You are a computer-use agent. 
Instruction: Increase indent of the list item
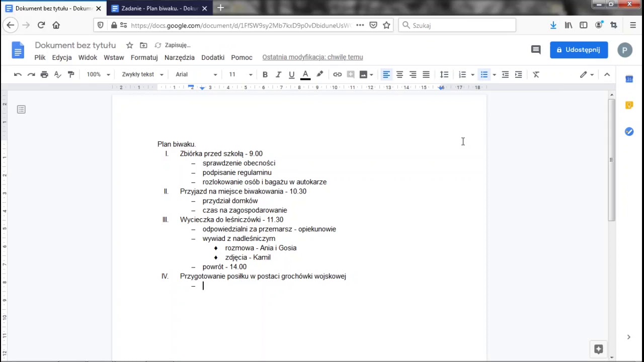click(x=518, y=74)
